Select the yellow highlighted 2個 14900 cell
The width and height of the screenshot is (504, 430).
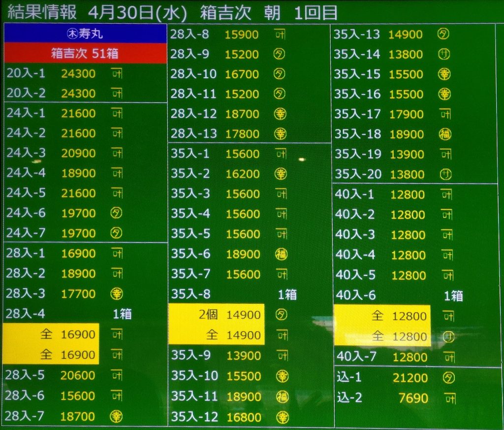tap(217, 315)
